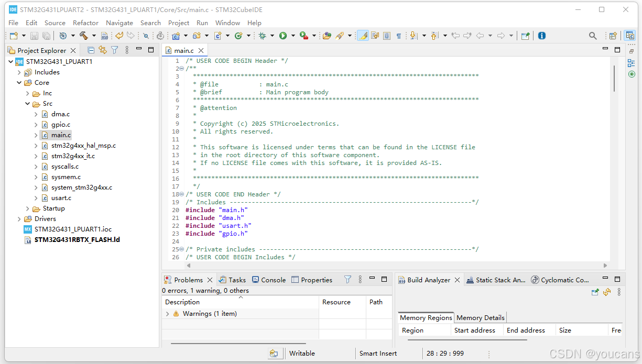Open the Window menu
Screen dimensions: 642x364
click(x=227, y=23)
